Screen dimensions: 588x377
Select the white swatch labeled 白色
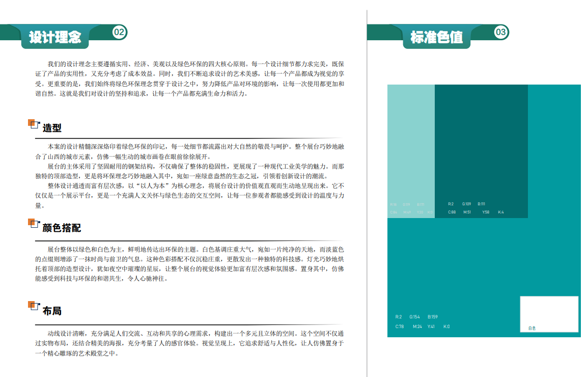(x=550, y=311)
